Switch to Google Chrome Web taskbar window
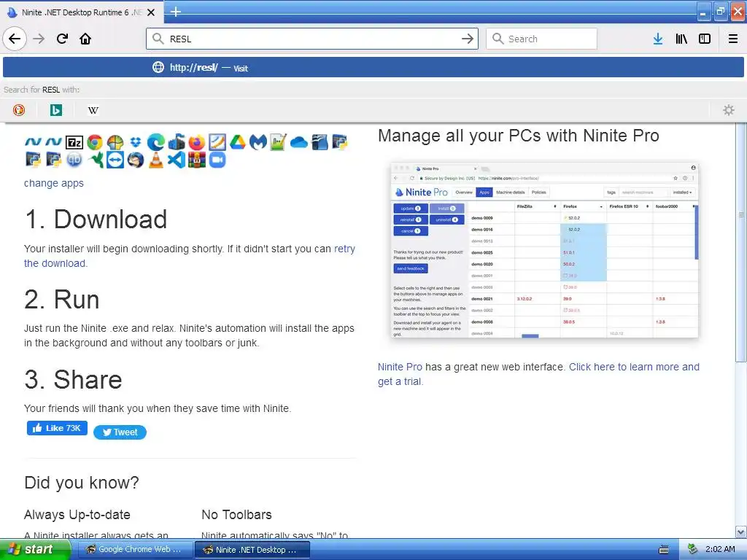The width and height of the screenshot is (747, 560). pos(134,549)
